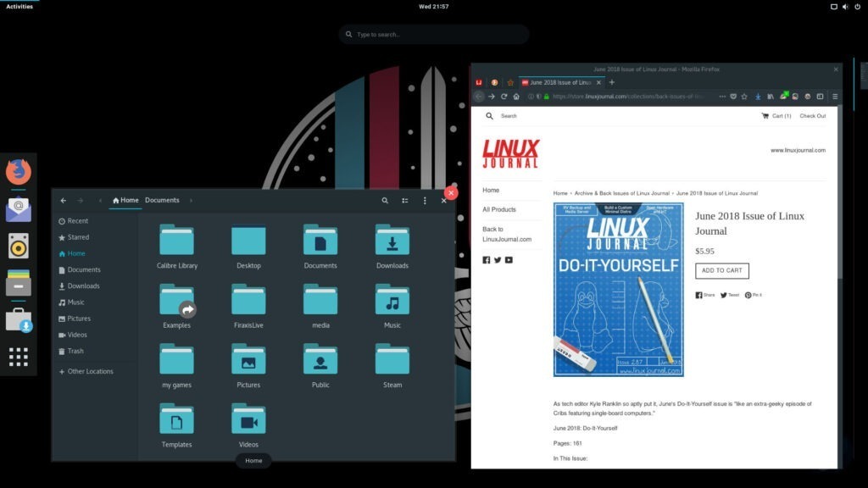Viewport: 868px width, 488px height.
Task: Select Downloads in the Files sidebar
Action: (x=83, y=286)
